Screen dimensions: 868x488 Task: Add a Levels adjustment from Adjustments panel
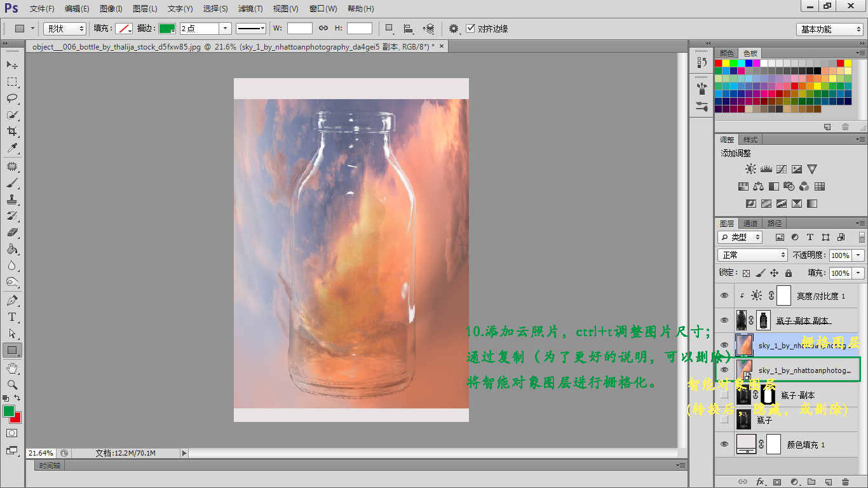[766, 170]
